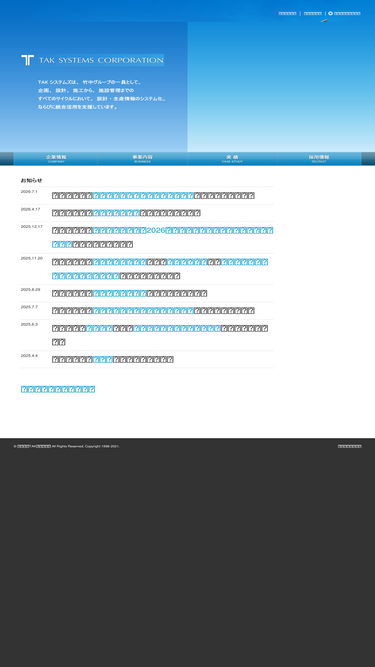Open the blue news link dated 2025.7.7
Screen dimensions: 375x667
pyautogui.click(x=143, y=311)
